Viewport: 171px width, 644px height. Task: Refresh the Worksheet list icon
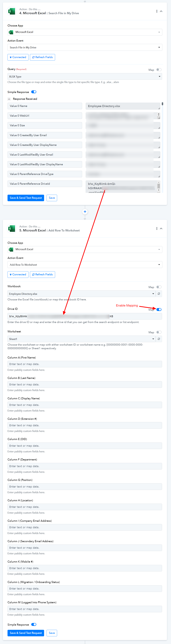pos(159,339)
